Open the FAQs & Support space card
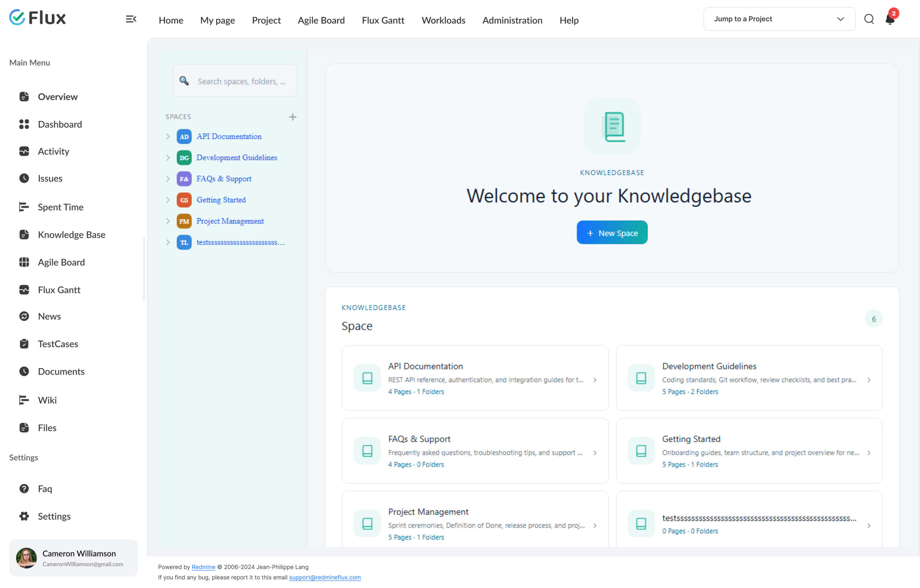Viewport: 920px width, 588px height. coord(475,450)
